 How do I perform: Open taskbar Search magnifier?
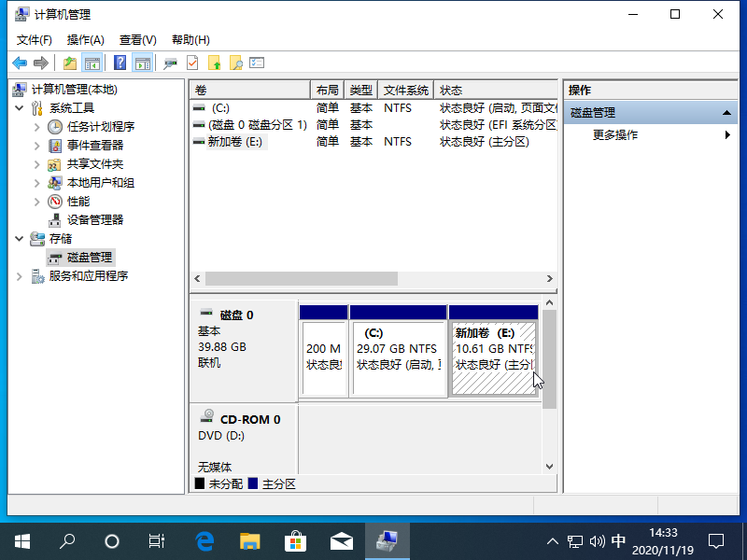click(67, 541)
